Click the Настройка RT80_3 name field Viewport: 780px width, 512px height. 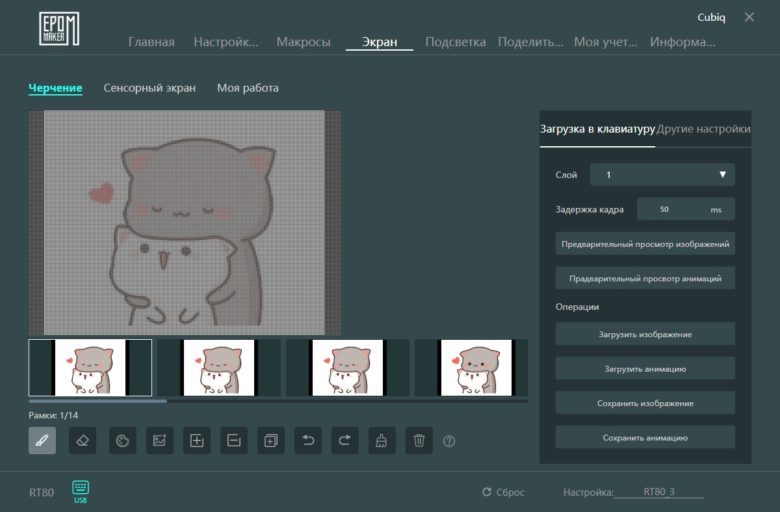tap(659, 492)
